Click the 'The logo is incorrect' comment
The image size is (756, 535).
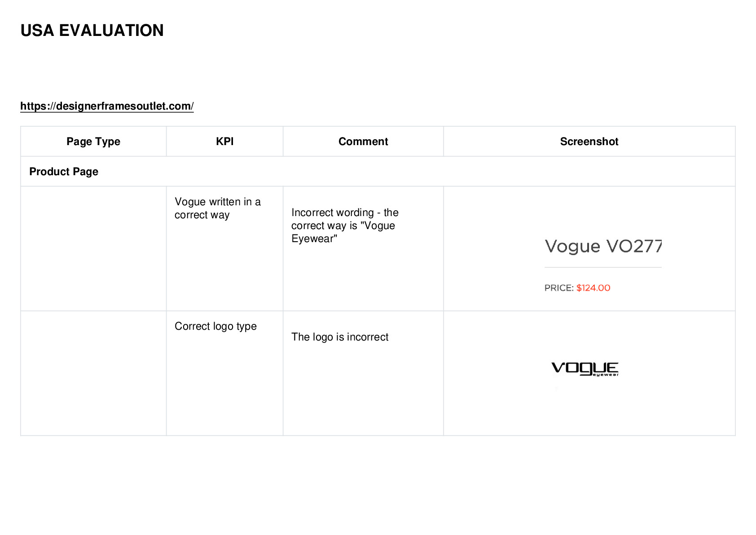coord(340,337)
